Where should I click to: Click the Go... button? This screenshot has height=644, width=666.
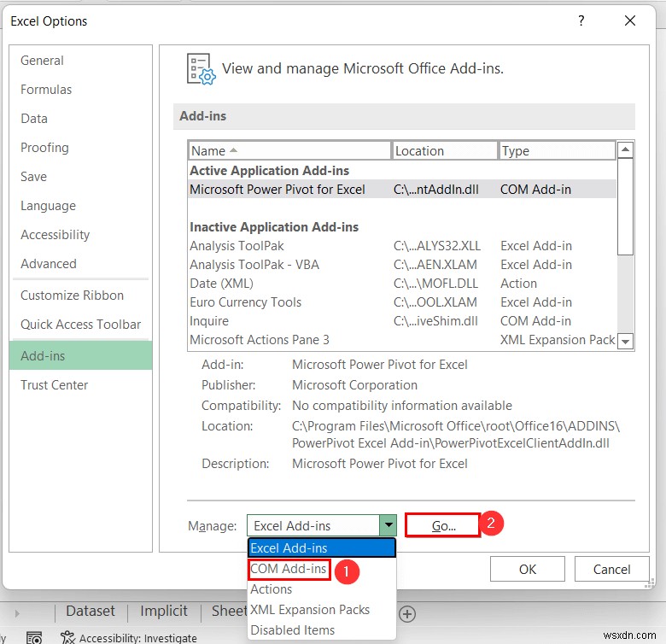tap(443, 526)
